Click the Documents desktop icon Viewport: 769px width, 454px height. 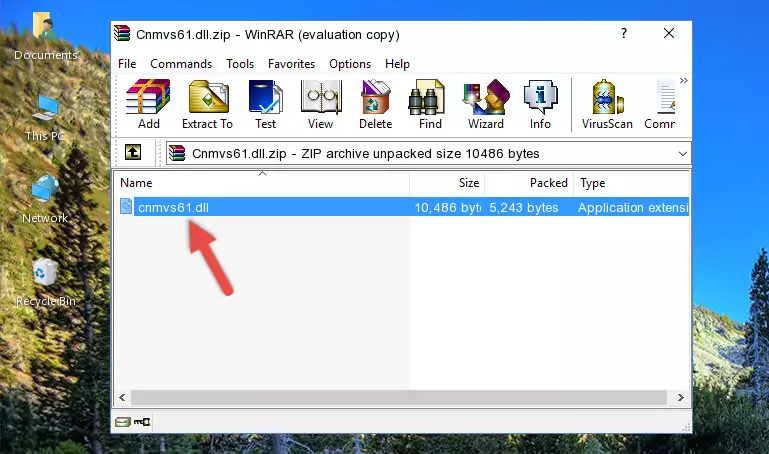tap(46, 37)
